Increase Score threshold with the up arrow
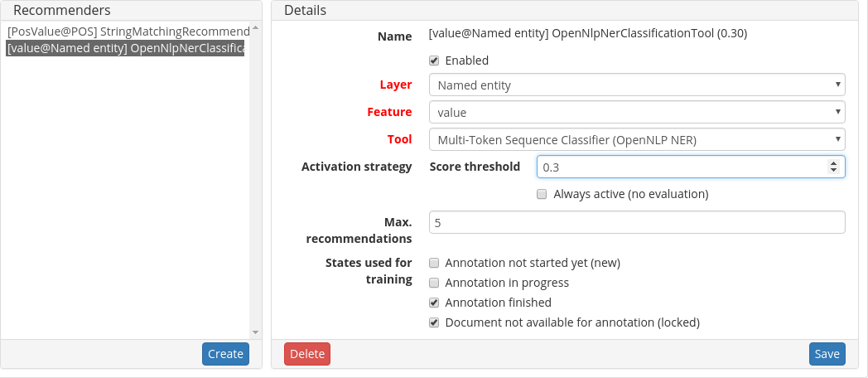Viewport: 868px width, 378px height. (833, 163)
